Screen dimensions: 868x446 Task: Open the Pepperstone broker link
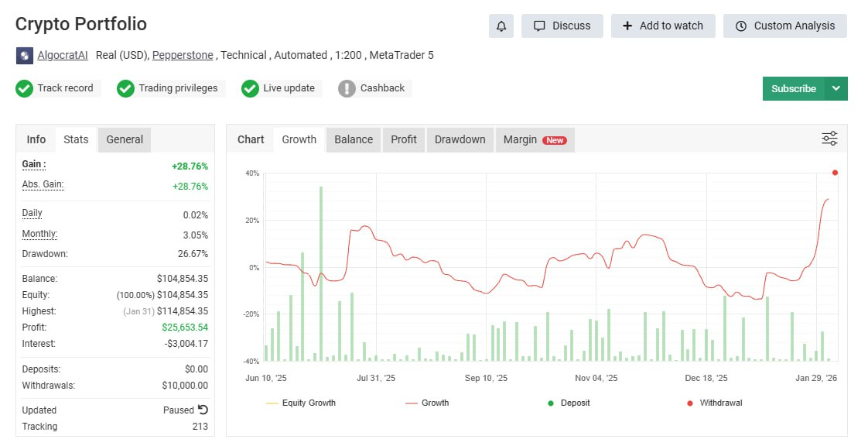[x=183, y=55]
